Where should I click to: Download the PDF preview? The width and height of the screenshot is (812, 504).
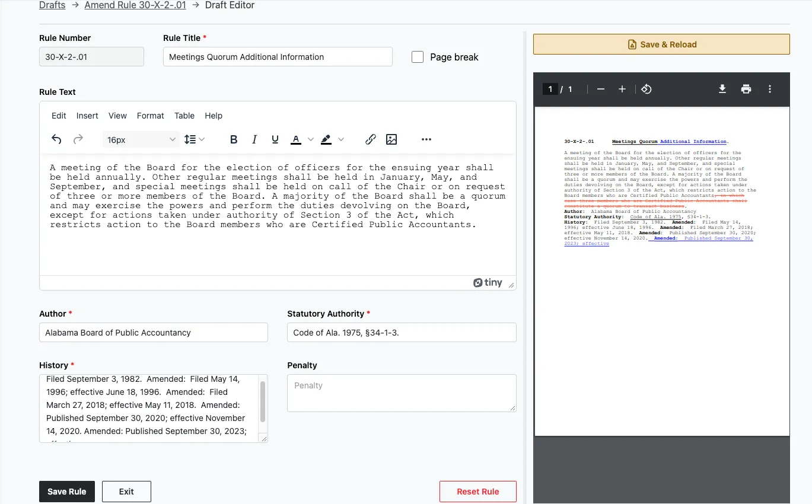[x=722, y=89]
